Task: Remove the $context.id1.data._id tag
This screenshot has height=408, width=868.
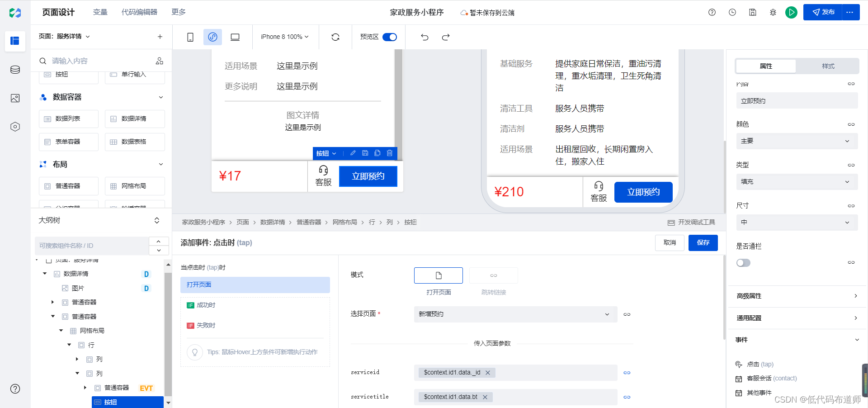Action: click(x=488, y=373)
